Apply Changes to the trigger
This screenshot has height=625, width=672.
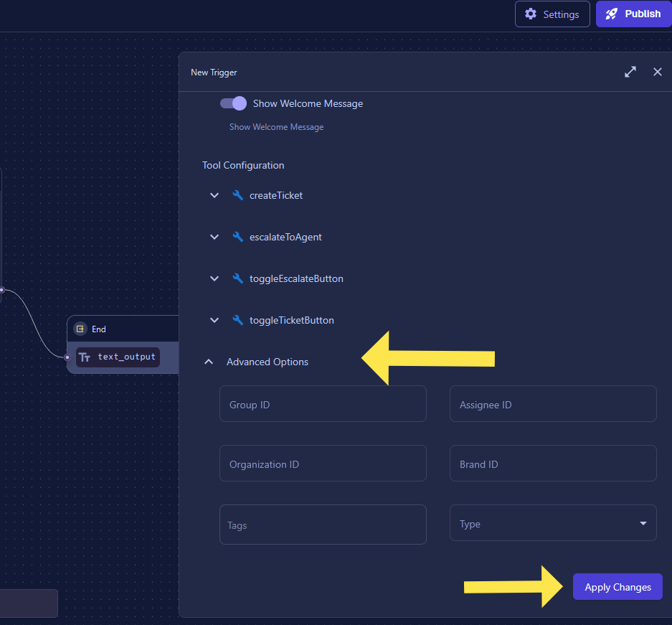pos(617,587)
